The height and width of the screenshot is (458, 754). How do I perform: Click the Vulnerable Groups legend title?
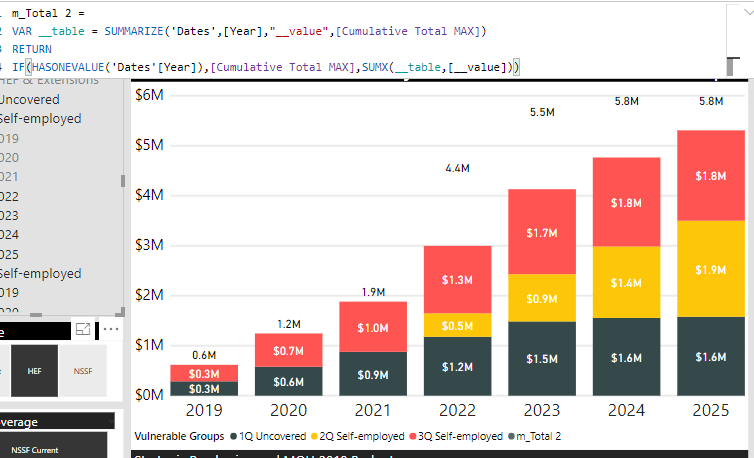click(x=179, y=436)
